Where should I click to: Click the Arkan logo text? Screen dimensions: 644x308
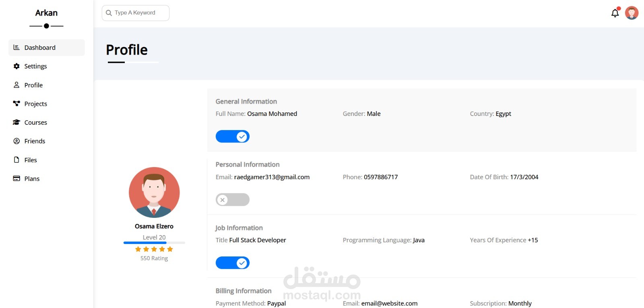pyautogui.click(x=46, y=13)
